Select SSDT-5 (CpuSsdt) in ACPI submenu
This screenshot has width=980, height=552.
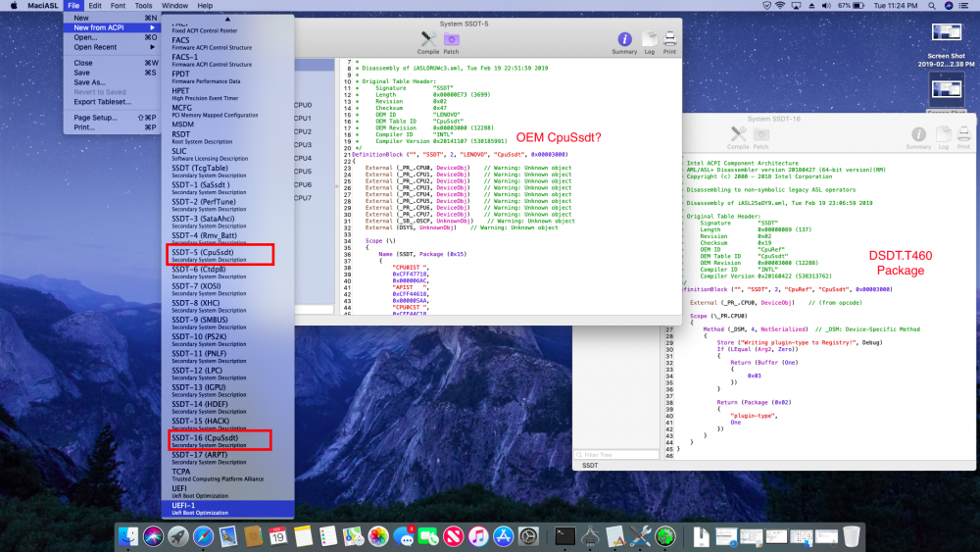[227, 255]
